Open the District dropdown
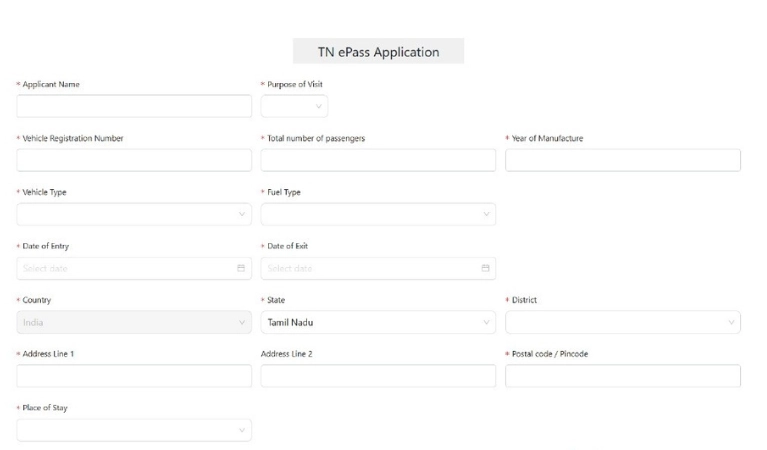The height and width of the screenshot is (450, 767). pos(623,322)
